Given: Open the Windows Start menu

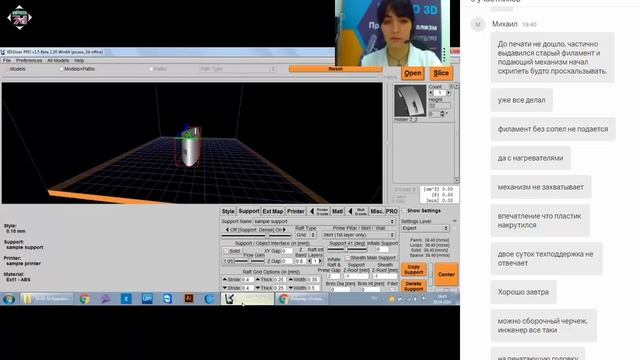Looking at the screenshot, I should pyautogui.click(x=9, y=299).
